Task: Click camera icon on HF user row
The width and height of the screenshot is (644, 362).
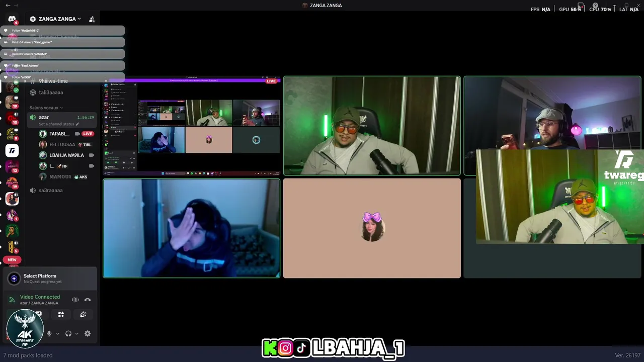Action: (x=92, y=166)
